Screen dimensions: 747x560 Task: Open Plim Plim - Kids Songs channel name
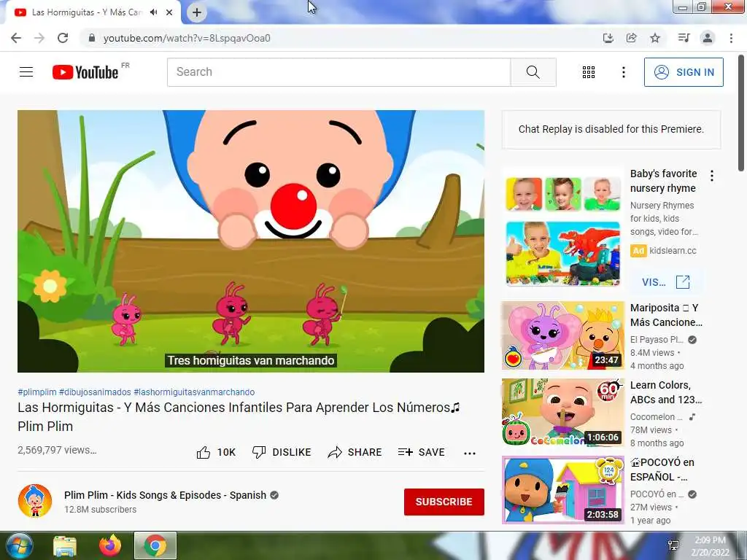166,495
